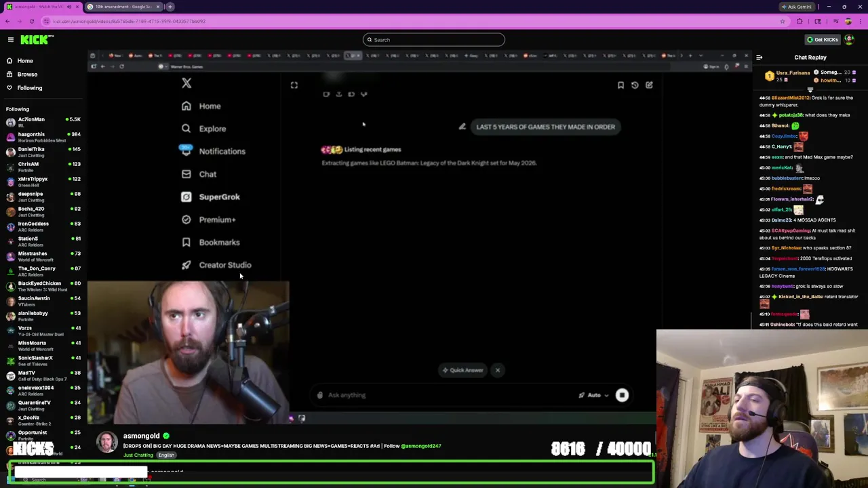
Task: Bookmark this page with star icon
Action: click(x=783, y=21)
